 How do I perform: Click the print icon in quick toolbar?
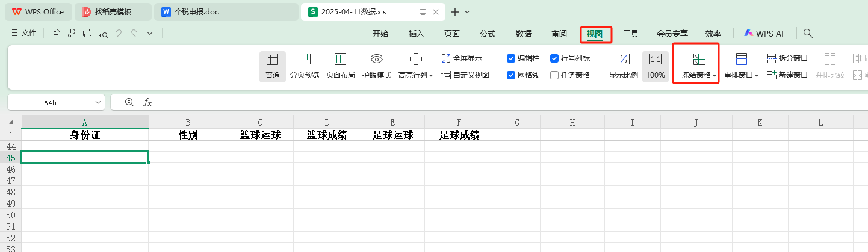click(x=87, y=34)
